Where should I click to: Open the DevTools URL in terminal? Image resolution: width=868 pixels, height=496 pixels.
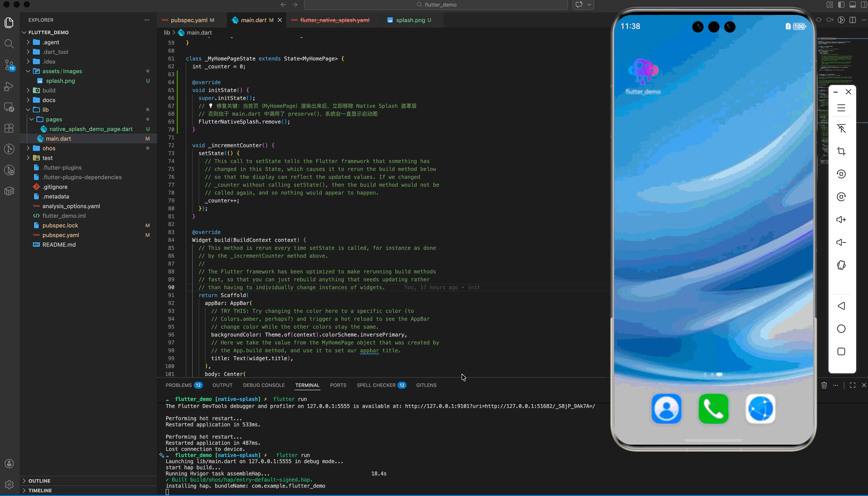pos(500,406)
